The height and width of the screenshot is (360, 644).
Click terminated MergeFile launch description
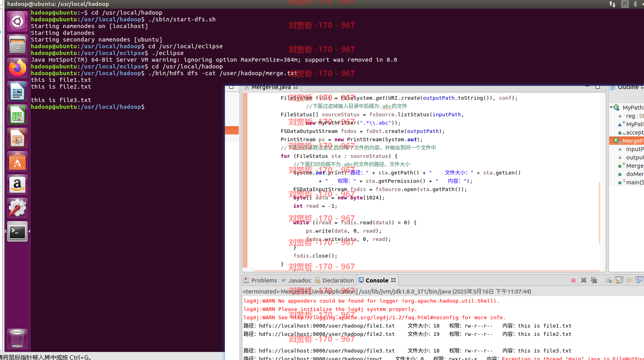[387, 292]
